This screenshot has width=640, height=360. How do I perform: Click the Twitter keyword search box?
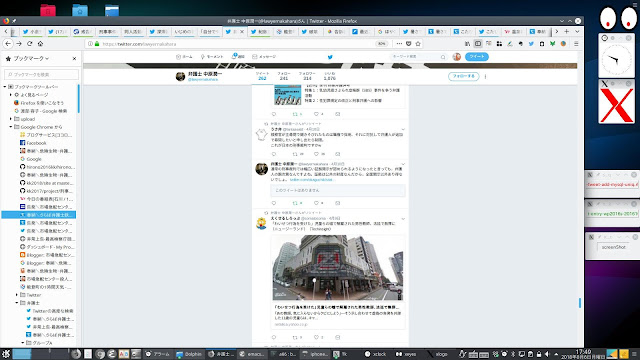[418, 57]
